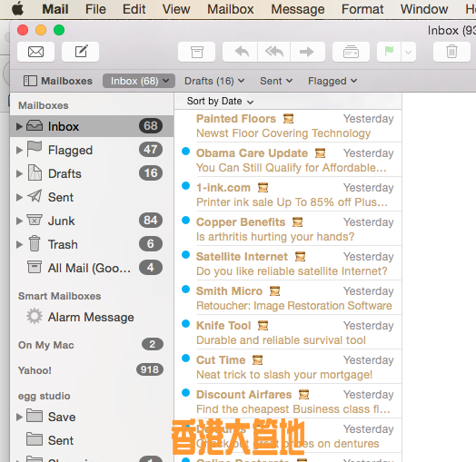Select the Flagged mailbox flag icon
476x462 pixels.
35,149
